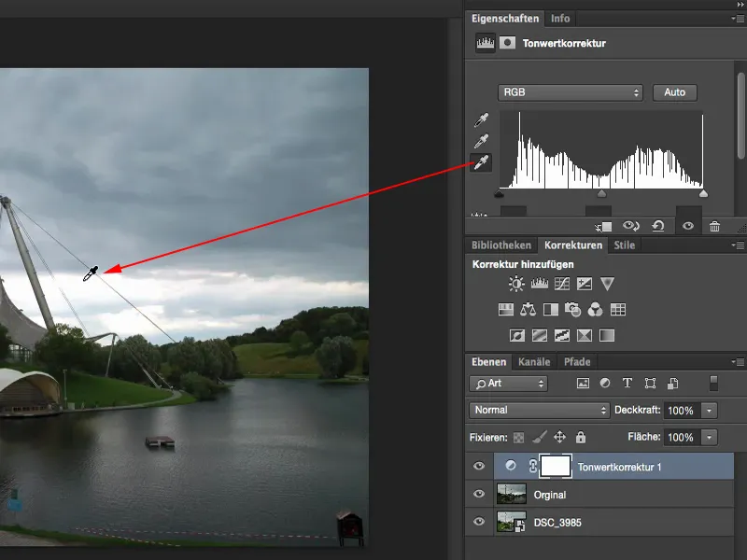Delete the adjustment layer via trash icon
The image size is (747, 560).
(714, 226)
